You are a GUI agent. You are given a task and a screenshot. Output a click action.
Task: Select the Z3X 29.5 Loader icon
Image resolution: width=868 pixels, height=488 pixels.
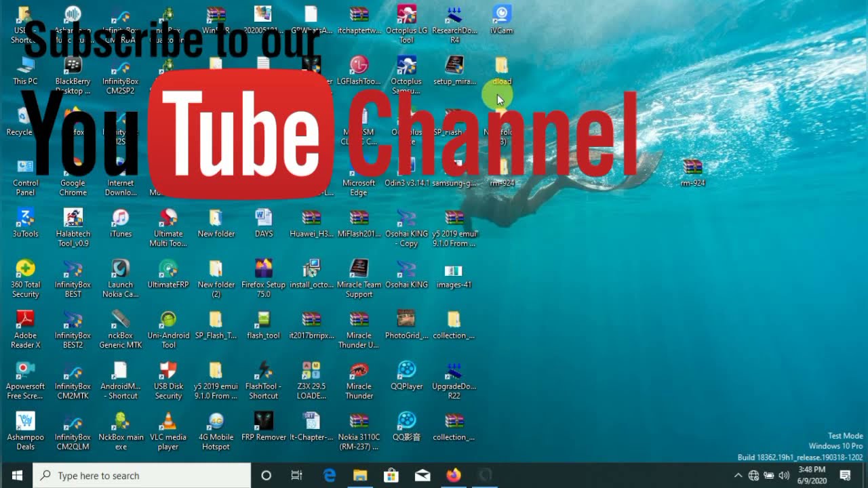tap(311, 380)
